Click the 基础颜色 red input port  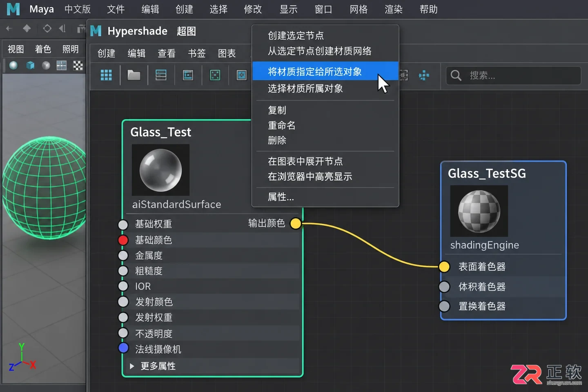[123, 240]
